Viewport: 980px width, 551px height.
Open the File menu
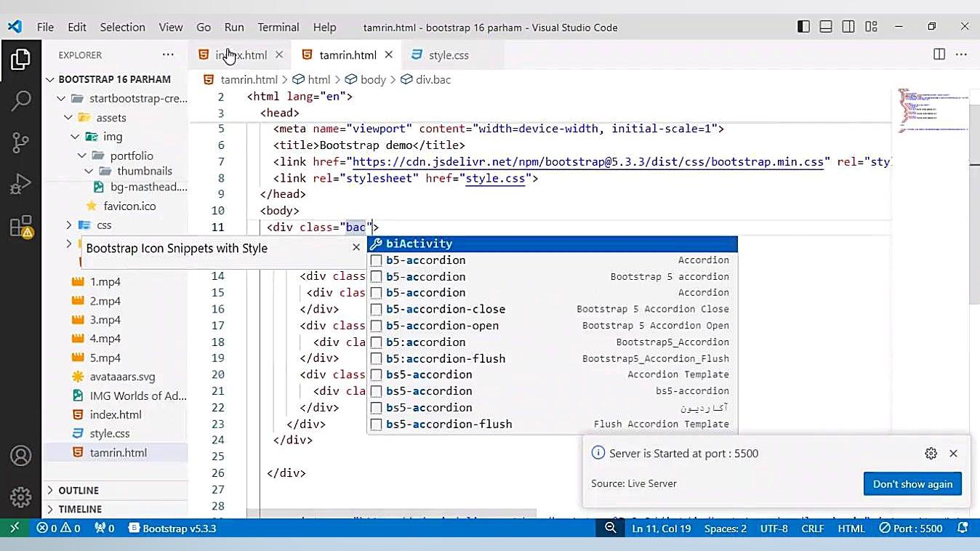(45, 28)
